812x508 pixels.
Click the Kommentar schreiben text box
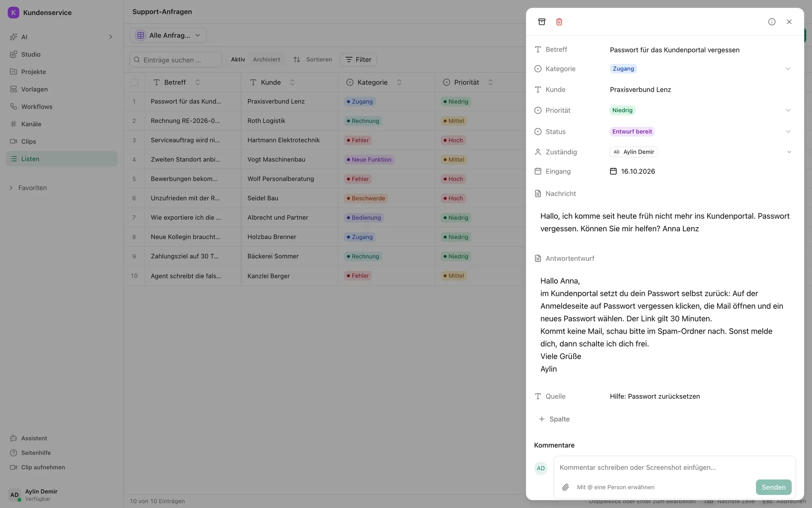(x=674, y=467)
